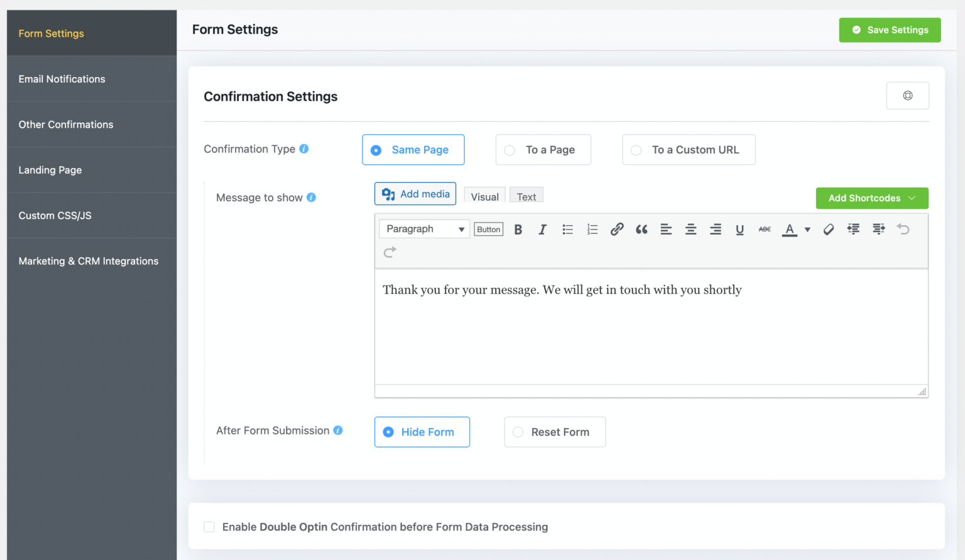
Task: Switch to the Text editor tab
Action: 526,197
